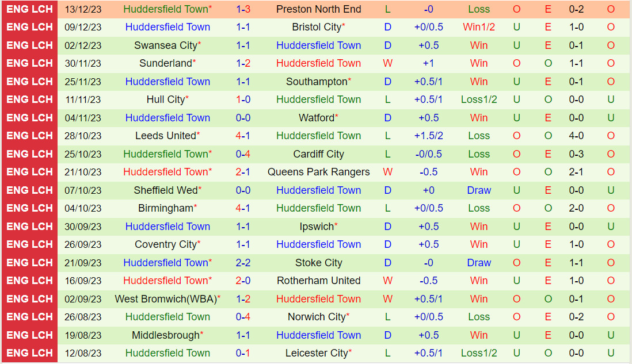Open Norwich City team link
Viewport: 632px width, 364px height.
coord(317,317)
